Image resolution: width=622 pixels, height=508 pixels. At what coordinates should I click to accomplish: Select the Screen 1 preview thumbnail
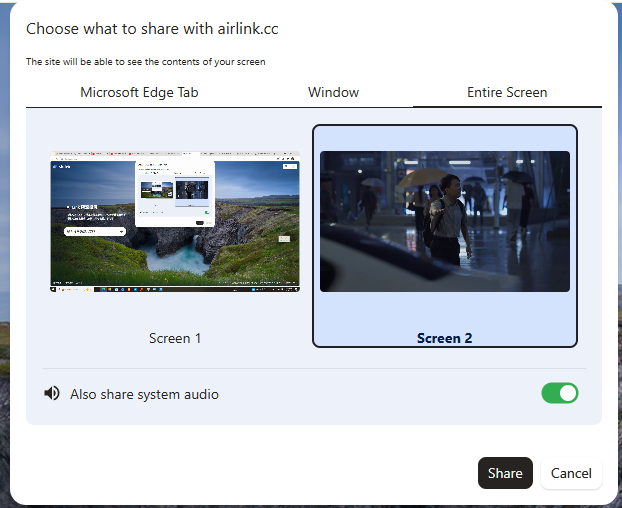pyautogui.click(x=175, y=221)
